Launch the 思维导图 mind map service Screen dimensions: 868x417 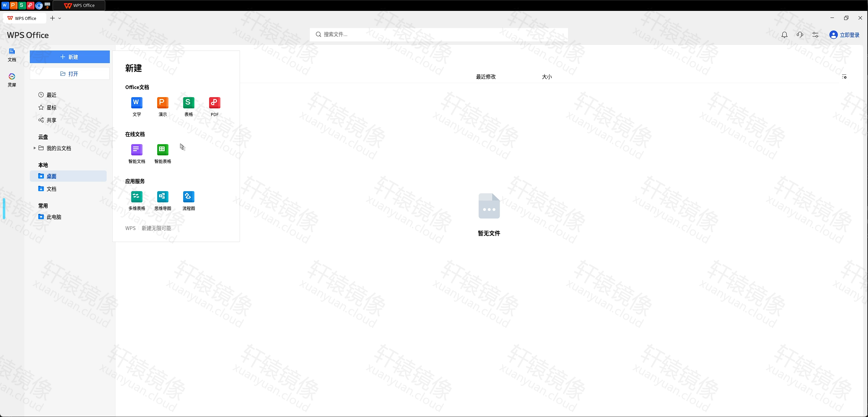pyautogui.click(x=162, y=201)
